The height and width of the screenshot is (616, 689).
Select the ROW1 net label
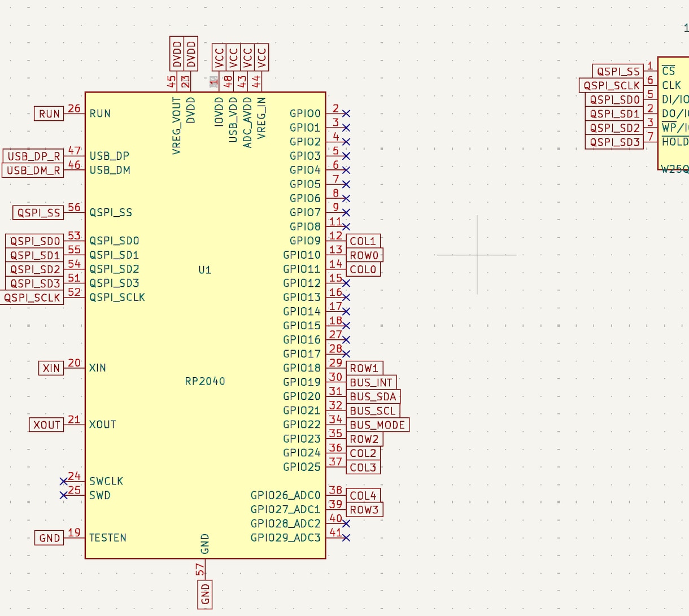pyautogui.click(x=364, y=368)
